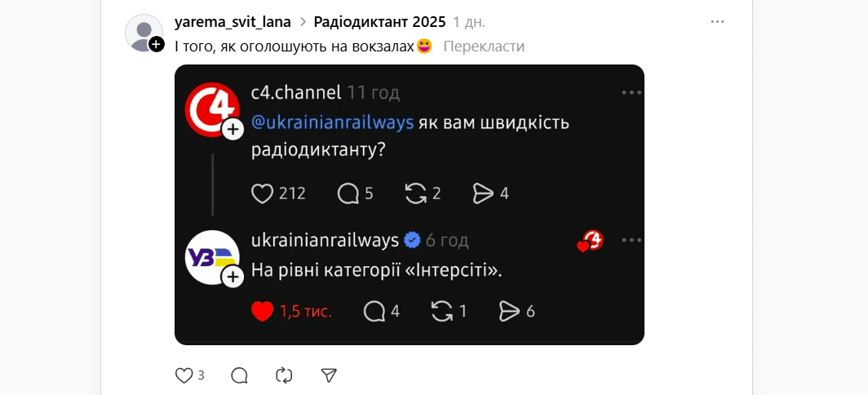Viewport: 868px width, 395px height.
Task: Open comment reply on yarema_svit_lana post
Action: tap(239, 375)
